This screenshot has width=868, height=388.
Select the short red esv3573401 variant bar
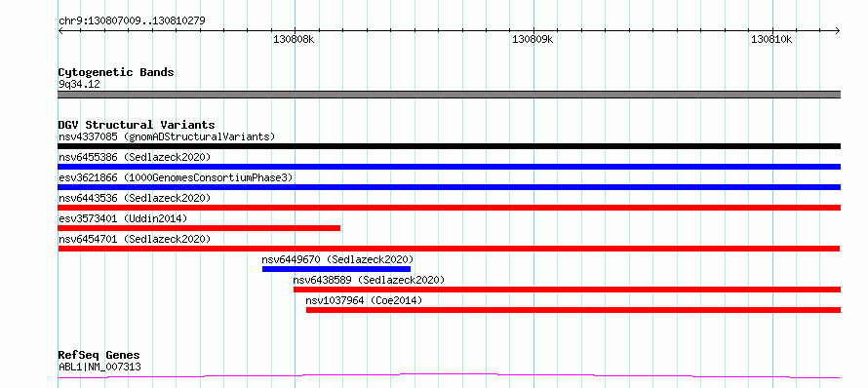pos(199,228)
